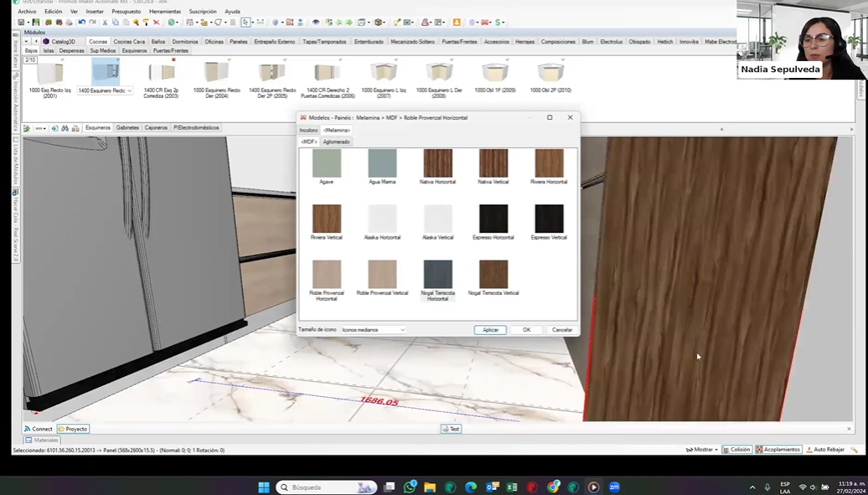Click Cancelar in the materials dialog

pos(561,330)
